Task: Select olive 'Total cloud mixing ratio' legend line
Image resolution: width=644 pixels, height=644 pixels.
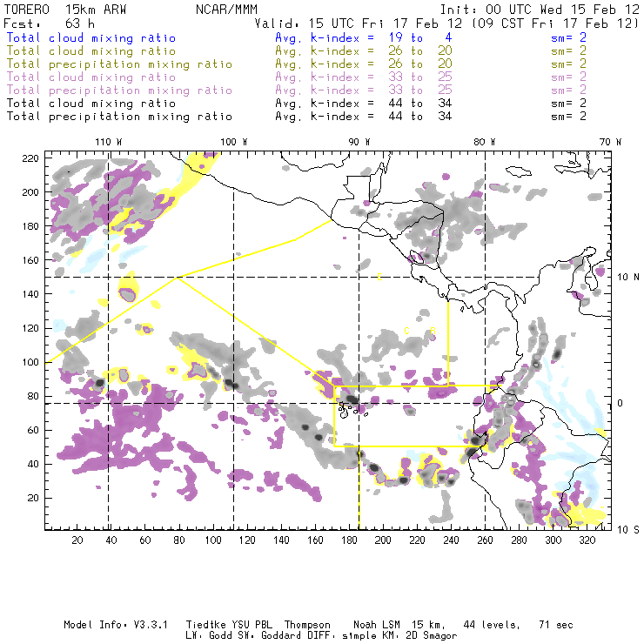Action: click(91, 51)
